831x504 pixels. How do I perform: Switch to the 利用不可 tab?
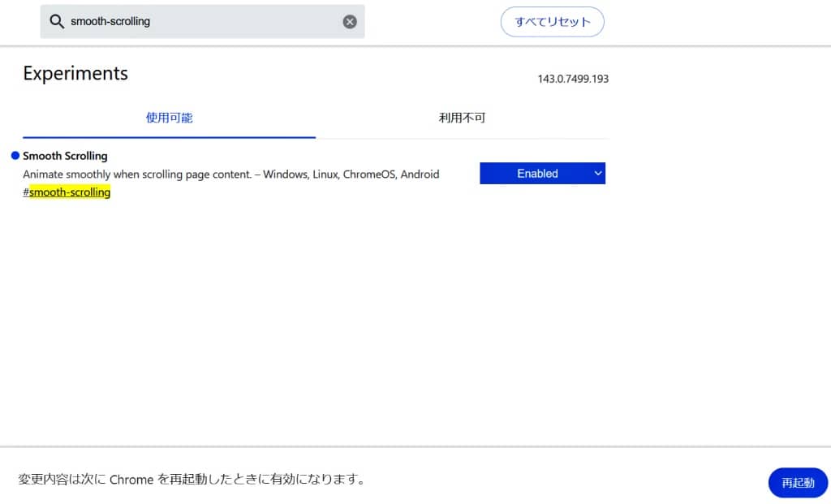coord(462,118)
